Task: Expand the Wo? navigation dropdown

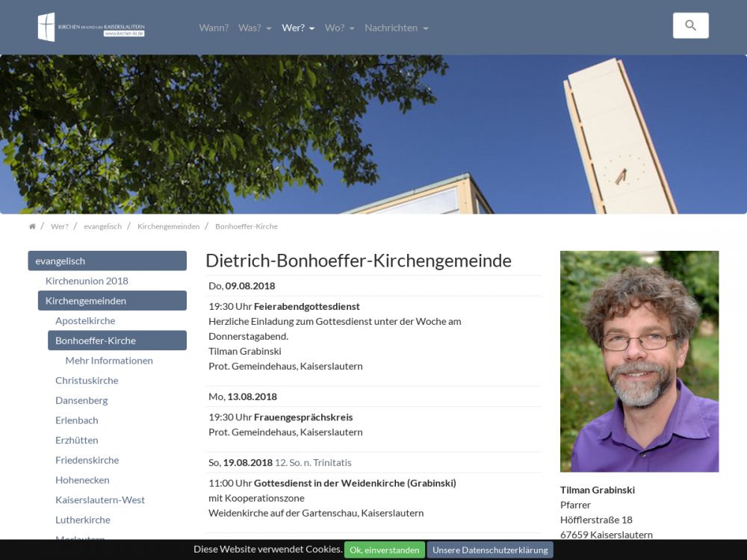Action: tap(339, 28)
